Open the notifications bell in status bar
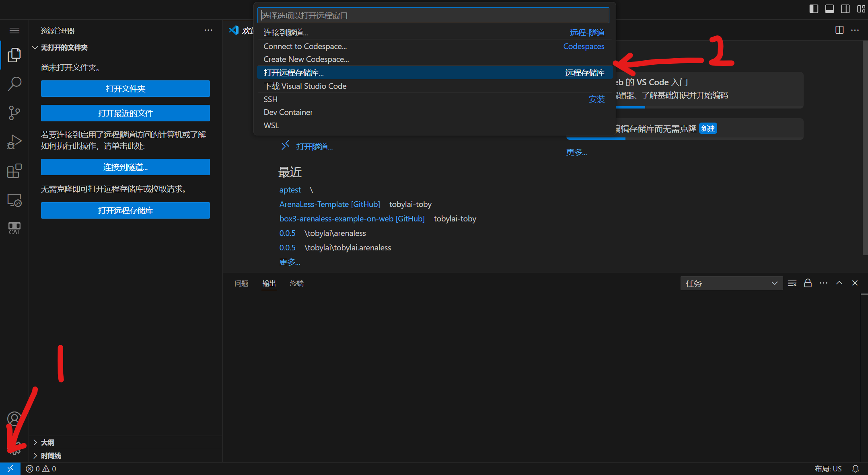Image resolution: width=868 pixels, height=475 pixels. pyautogui.click(x=856, y=469)
